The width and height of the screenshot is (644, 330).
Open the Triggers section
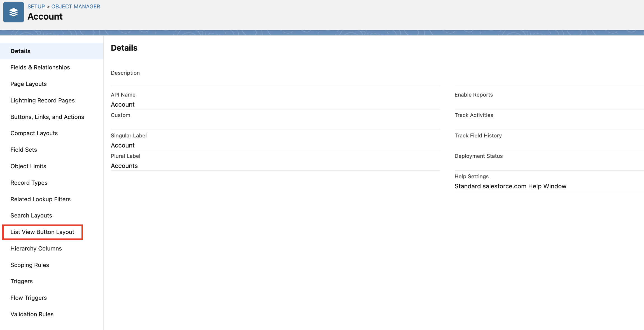point(22,281)
